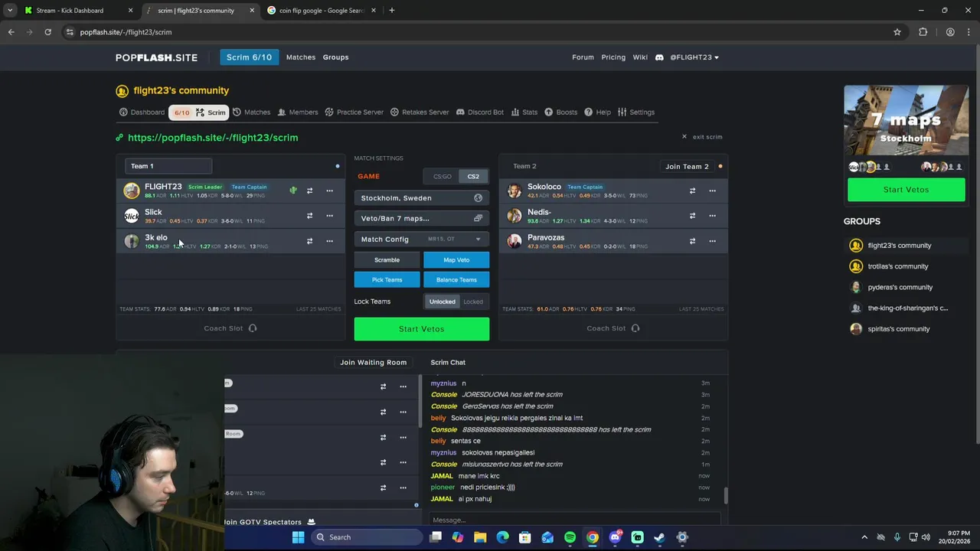Image resolution: width=980 pixels, height=551 pixels.
Task: Open the Discord icon in the navbar
Action: coord(659,57)
